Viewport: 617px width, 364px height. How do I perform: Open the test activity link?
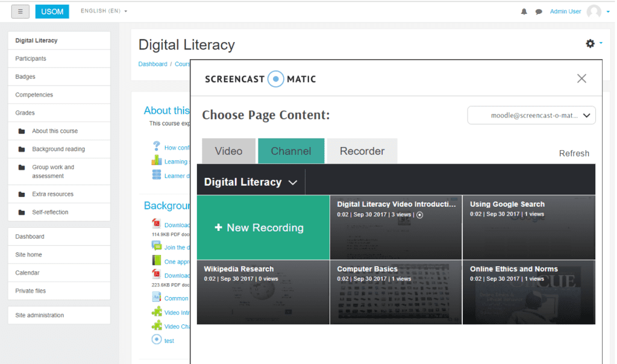coord(169,340)
